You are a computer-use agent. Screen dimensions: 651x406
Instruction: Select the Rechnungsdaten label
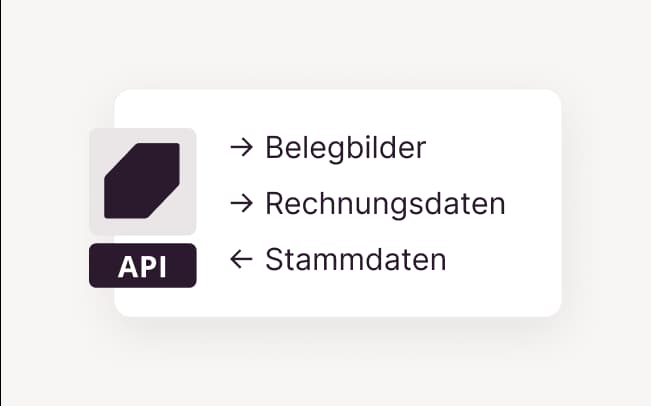point(385,204)
